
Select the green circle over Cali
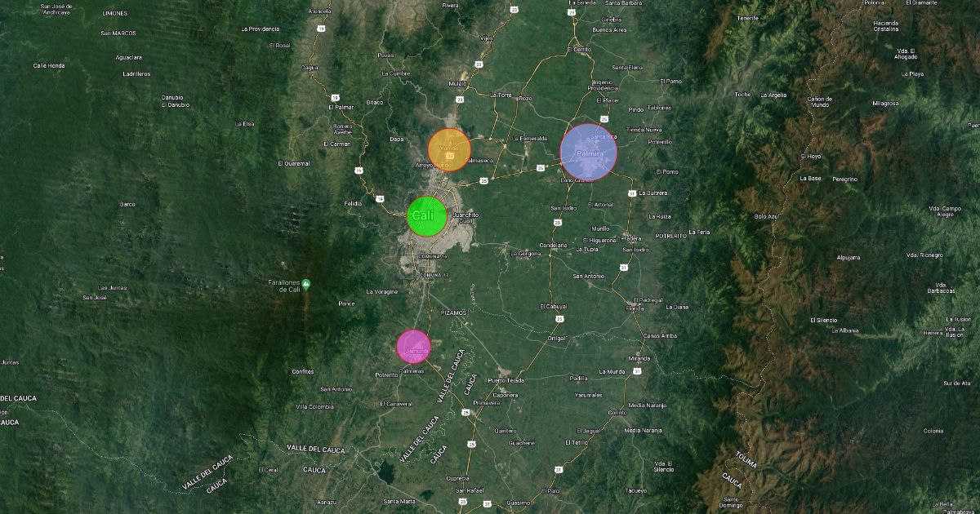coord(426,216)
